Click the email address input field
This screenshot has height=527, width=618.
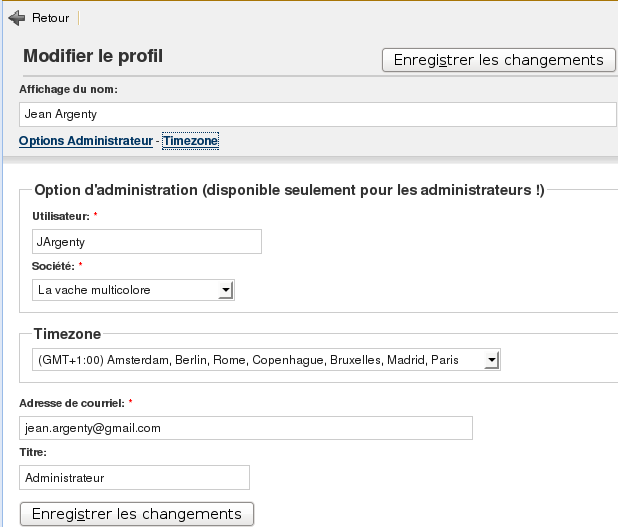(x=245, y=428)
